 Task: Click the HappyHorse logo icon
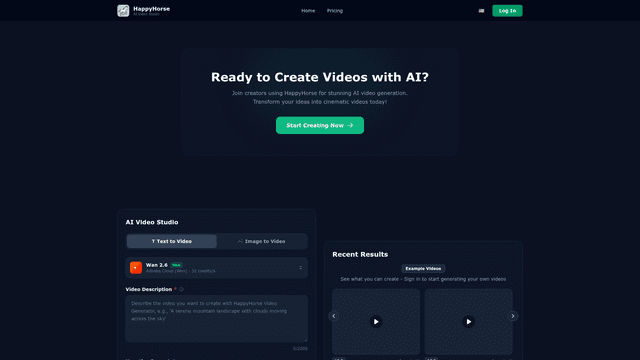(x=123, y=11)
